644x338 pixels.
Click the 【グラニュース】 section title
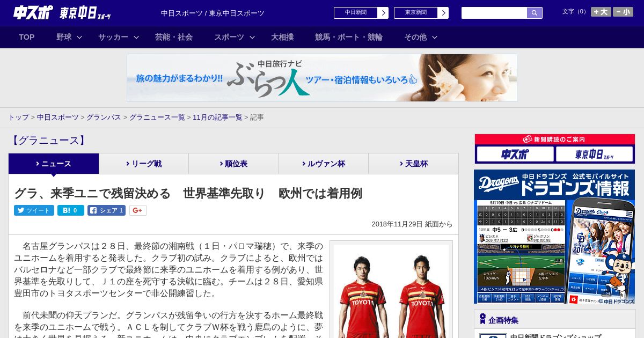pos(48,141)
